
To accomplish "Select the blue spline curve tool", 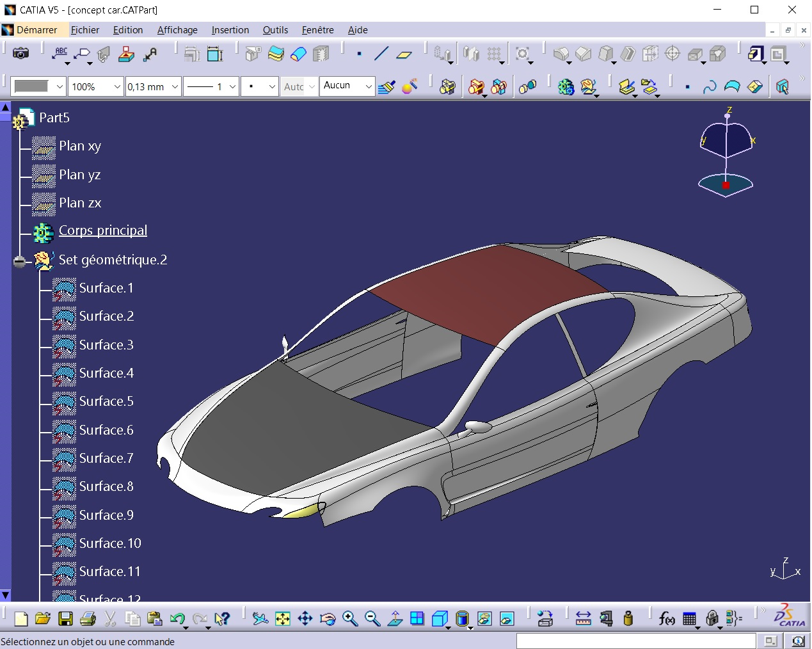I will [710, 86].
